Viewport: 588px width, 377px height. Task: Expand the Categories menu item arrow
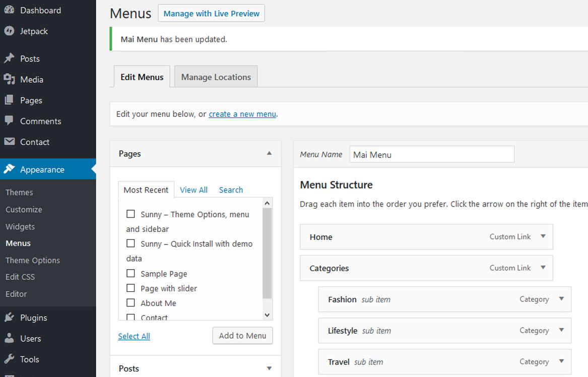tap(543, 268)
